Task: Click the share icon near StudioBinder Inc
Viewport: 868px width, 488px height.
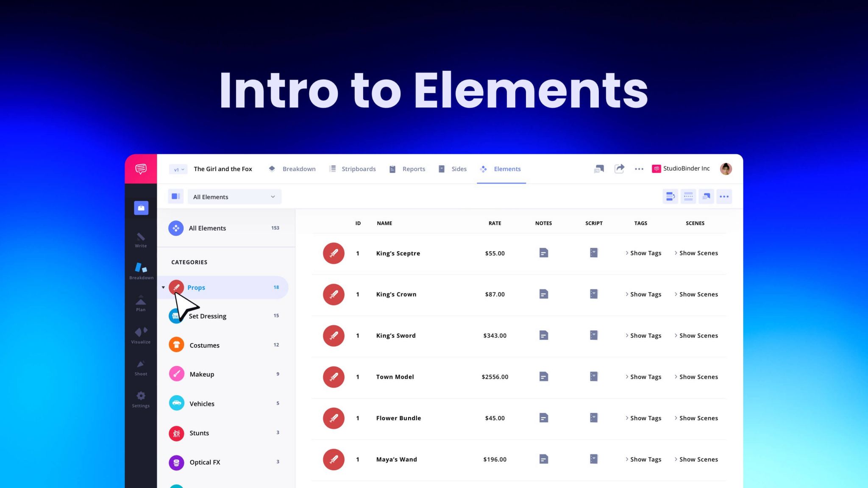Action: coord(620,168)
